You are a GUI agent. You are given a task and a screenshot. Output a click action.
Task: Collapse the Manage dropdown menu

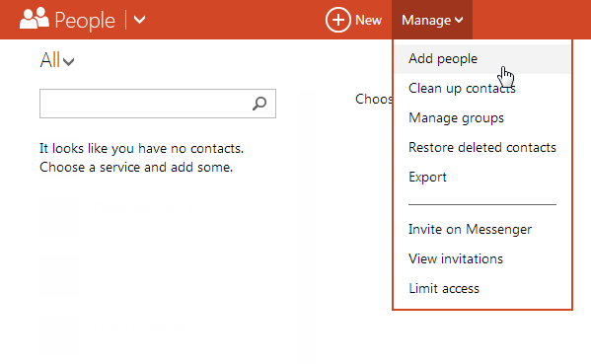point(432,20)
